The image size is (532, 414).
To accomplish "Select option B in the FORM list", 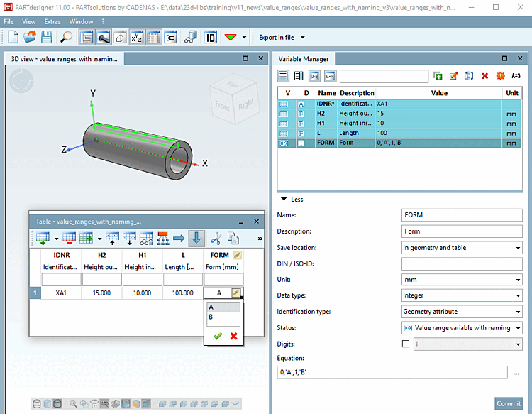I will 212,318.
